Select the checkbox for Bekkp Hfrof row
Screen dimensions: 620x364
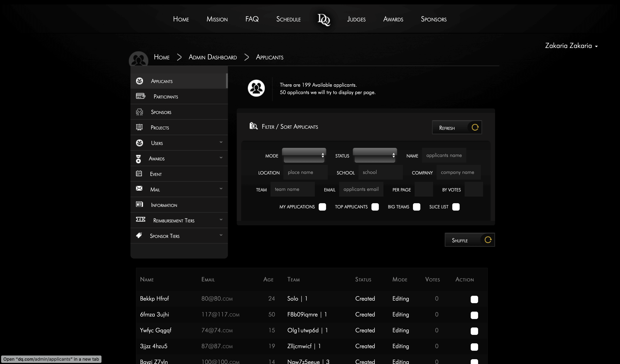tap(474, 299)
